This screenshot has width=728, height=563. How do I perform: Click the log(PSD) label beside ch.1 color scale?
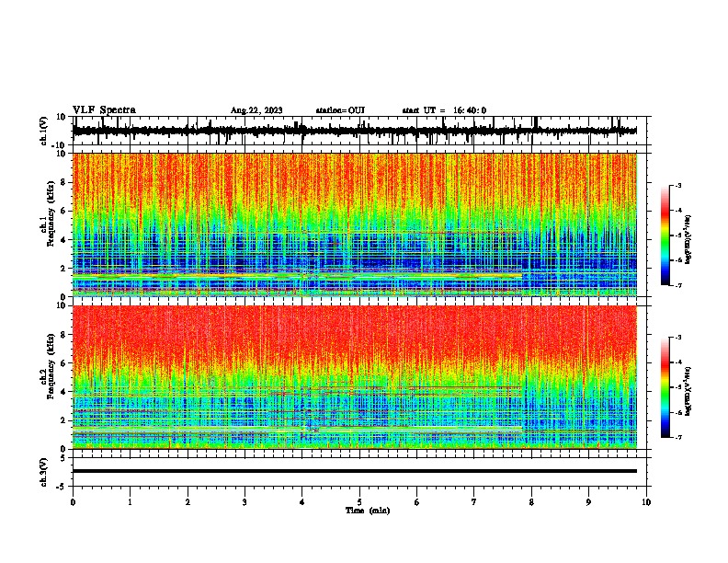point(688,239)
